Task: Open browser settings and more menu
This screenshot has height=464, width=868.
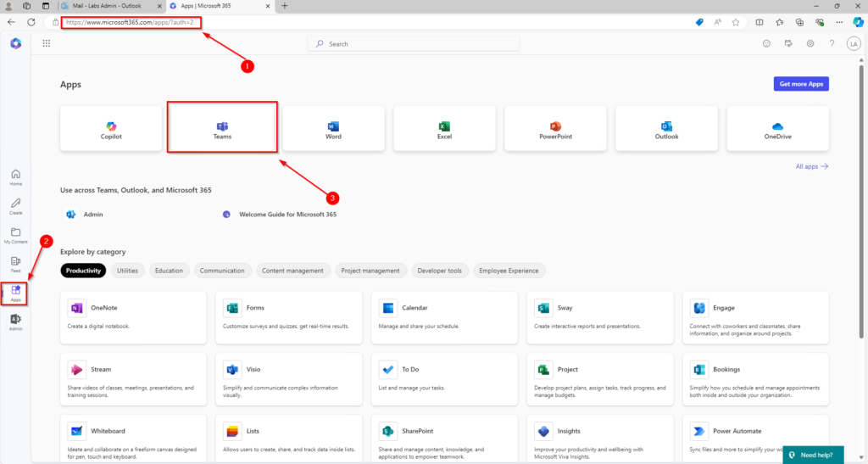Action: 839,22
